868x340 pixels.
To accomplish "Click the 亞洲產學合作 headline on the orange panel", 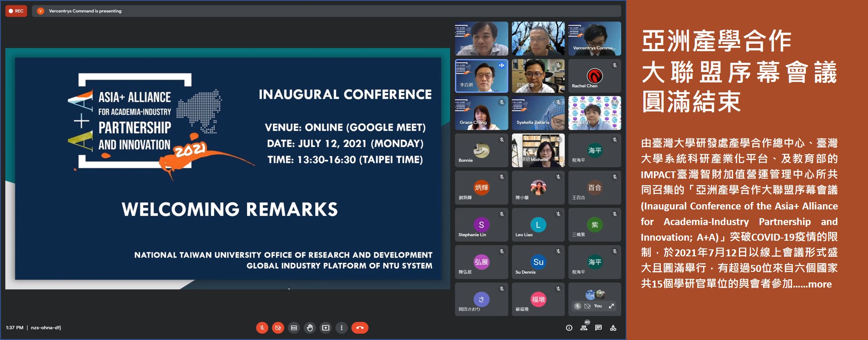I will click(x=716, y=42).
